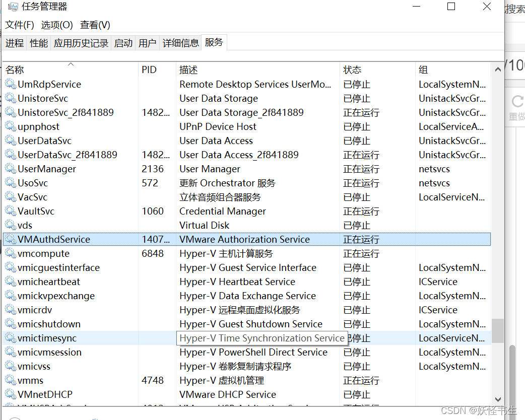The width and height of the screenshot is (525, 420).
Task: Click the PID value 4748
Action: [x=153, y=380]
